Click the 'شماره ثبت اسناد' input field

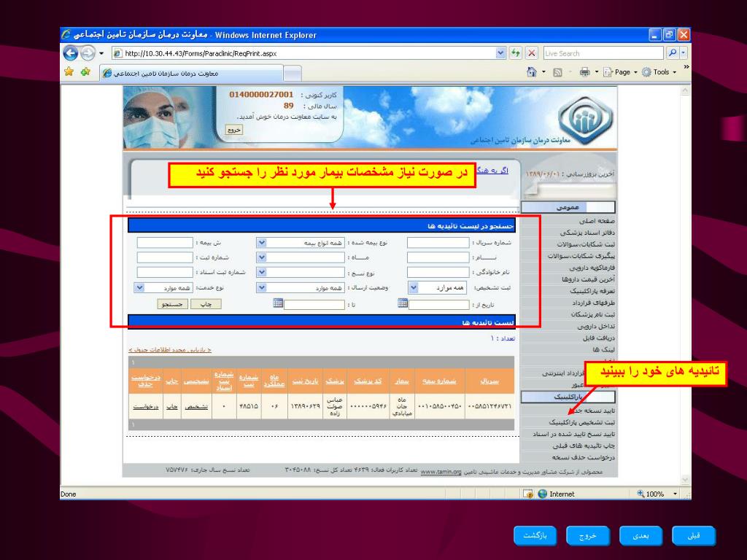click(165, 273)
